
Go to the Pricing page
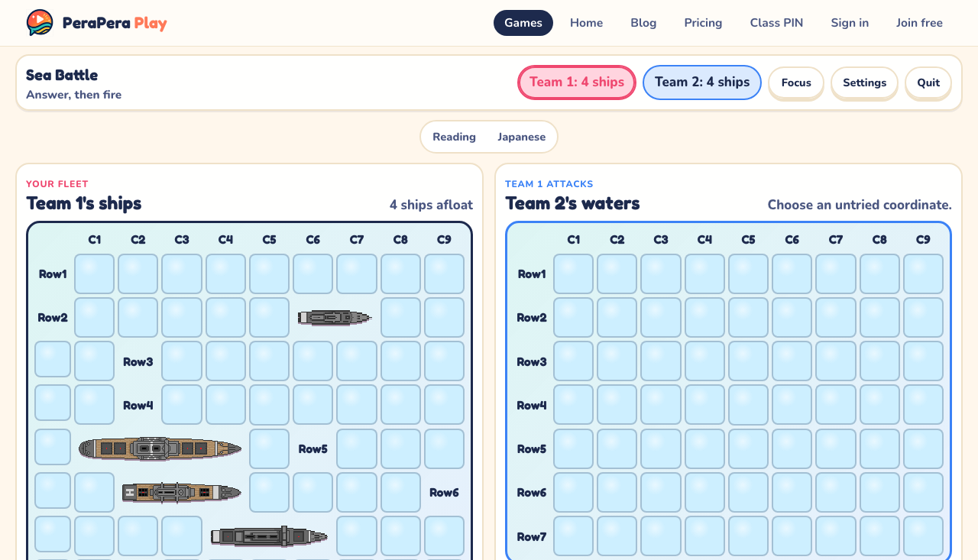(703, 23)
